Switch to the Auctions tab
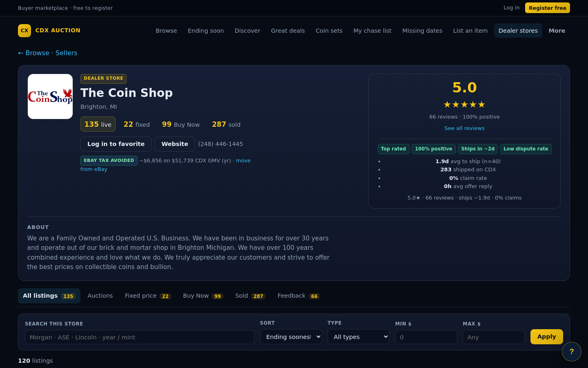The image size is (588, 368). point(100,296)
